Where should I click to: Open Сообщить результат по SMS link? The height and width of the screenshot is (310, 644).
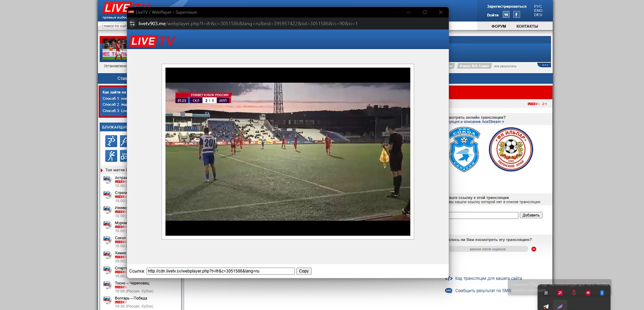[483, 291]
